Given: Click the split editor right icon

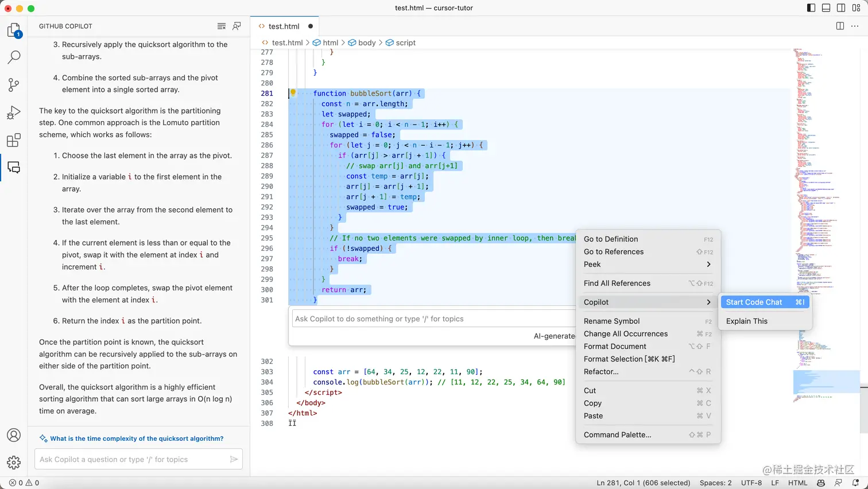Looking at the screenshot, I should (x=840, y=26).
